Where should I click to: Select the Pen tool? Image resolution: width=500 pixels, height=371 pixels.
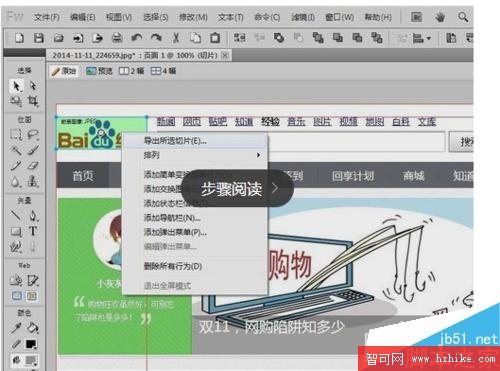(33, 215)
